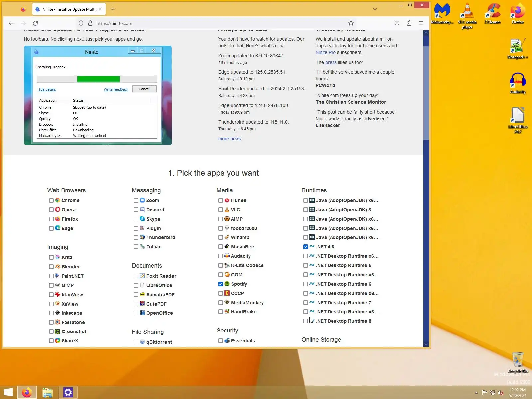Check the Java (AdoptOpenJDK) 8 checkbox
This screenshot has height=399, width=532.
point(306,210)
